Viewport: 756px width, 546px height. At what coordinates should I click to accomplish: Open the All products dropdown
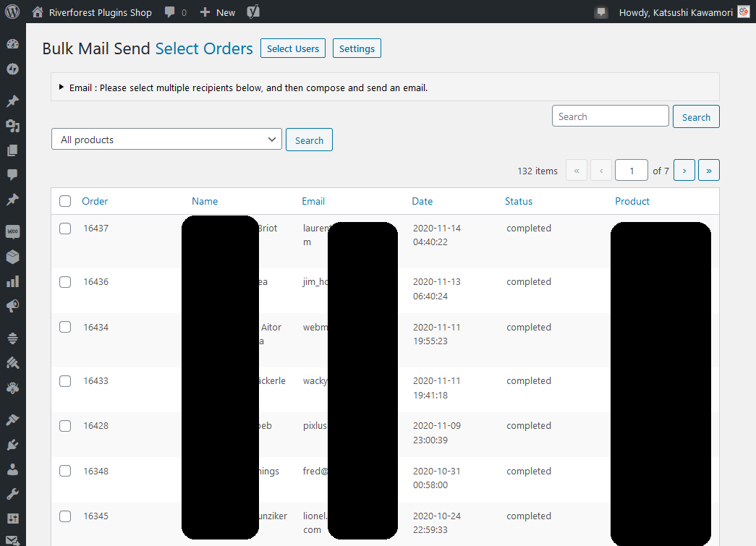coord(166,140)
